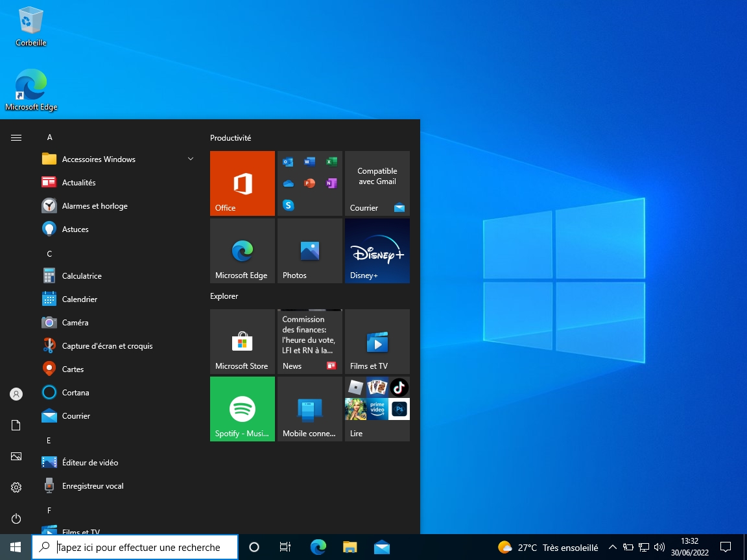This screenshot has height=560, width=747.
Task: Open the Corbeille recycle bin on desktop
Action: pyautogui.click(x=31, y=27)
